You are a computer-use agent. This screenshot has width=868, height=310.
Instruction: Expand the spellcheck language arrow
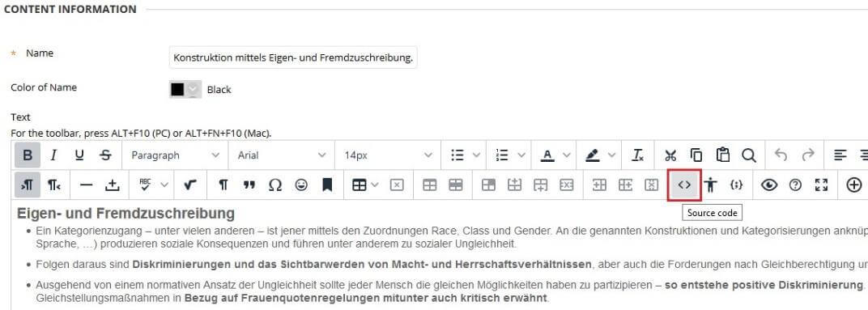click(x=164, y=185)
